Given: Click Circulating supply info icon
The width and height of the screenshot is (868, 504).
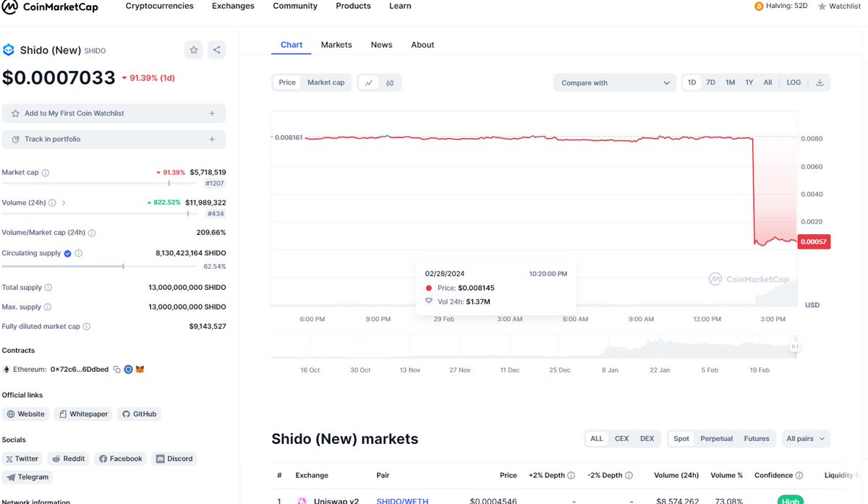Looking at the screenshot, I should coord(79,253).
